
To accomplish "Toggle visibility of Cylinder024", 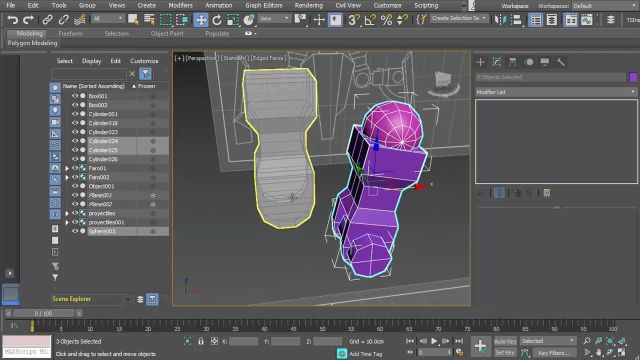I will coord(75,141).
